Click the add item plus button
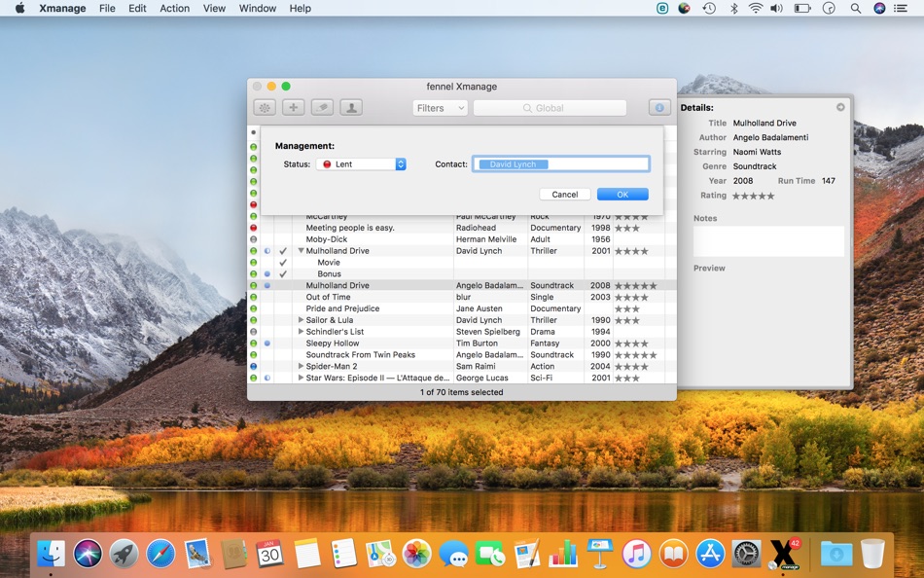Screen dimensions: 924x578 [294, 108]
